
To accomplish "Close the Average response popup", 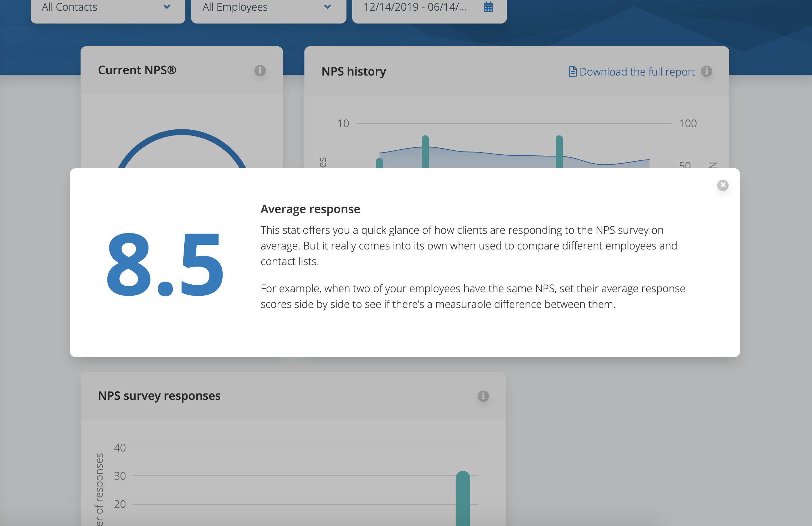I will pos(723,185).
